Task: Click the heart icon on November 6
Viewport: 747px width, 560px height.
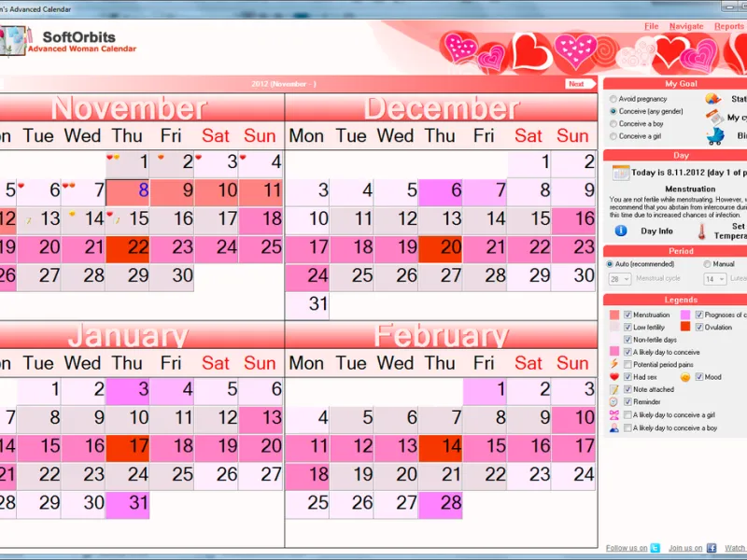Action: point(21,185)
